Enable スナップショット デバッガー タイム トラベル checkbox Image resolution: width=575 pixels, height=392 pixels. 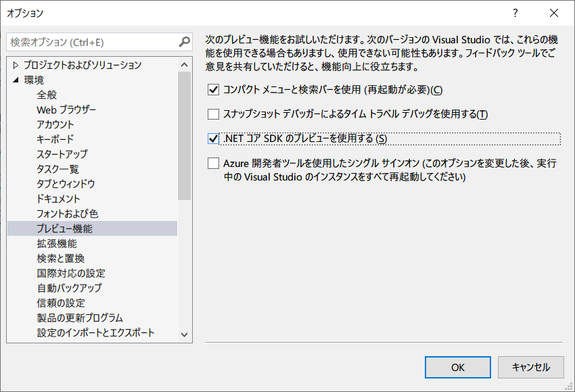coord(213,114)
